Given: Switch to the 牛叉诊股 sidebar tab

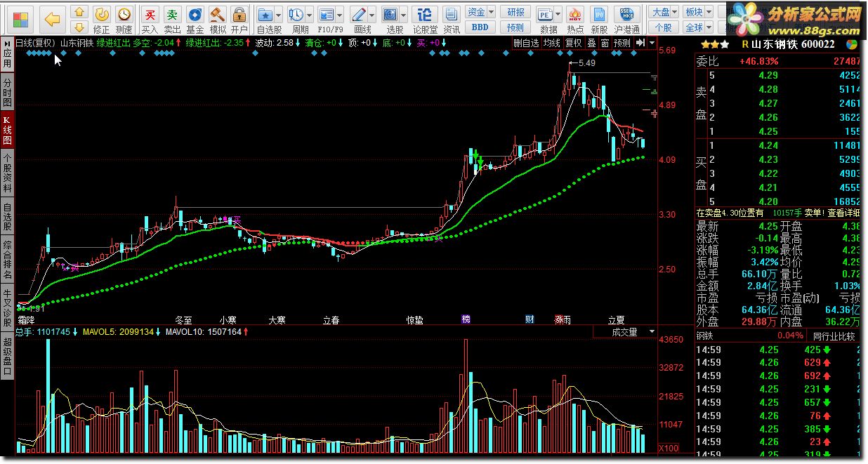Looking at the screenshot, I should (x=7, y=308).
